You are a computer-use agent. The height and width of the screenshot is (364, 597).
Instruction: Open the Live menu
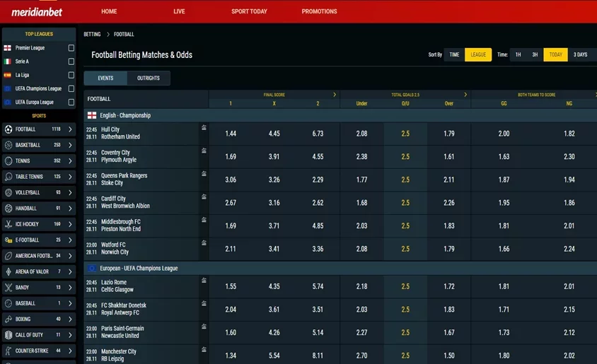coord(179,11)
